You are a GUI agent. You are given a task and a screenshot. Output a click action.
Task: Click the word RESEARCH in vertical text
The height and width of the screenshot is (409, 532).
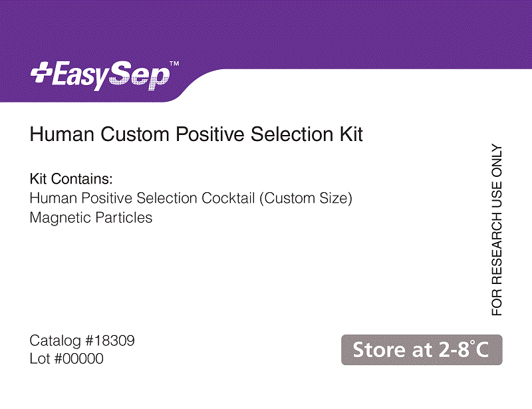[496, 249]
